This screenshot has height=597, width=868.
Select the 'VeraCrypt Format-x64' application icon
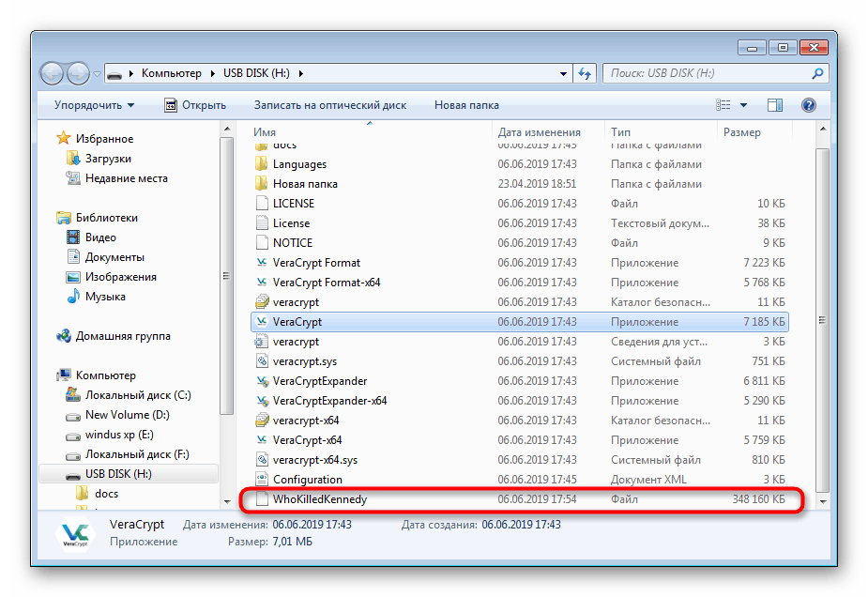click(x=261, y=283)
